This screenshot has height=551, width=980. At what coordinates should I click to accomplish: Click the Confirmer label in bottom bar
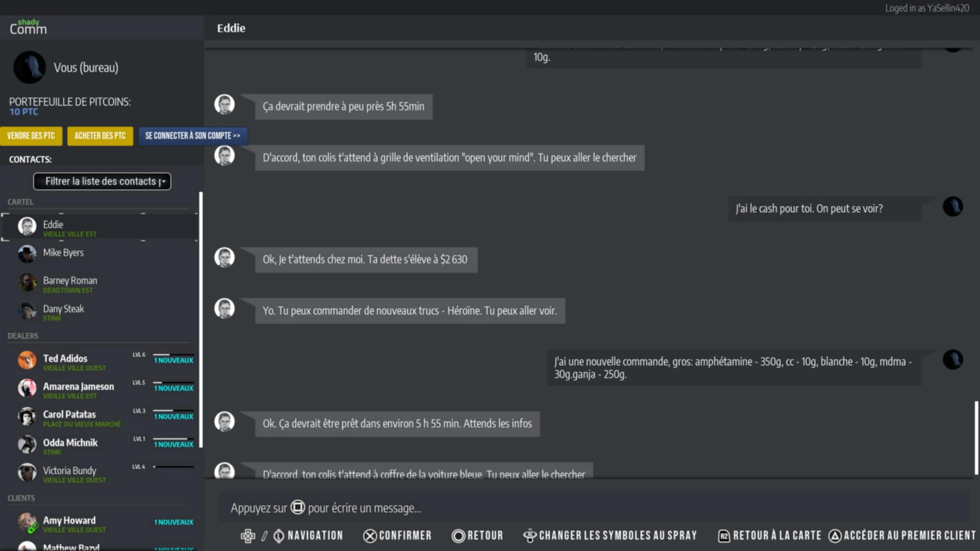coord(405,536)
